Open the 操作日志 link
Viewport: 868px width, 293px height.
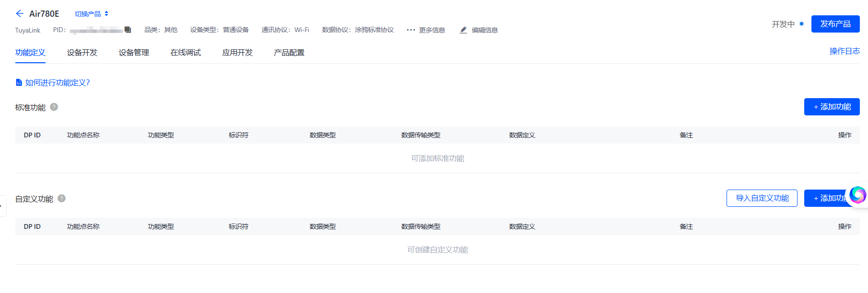pos(845,51)
